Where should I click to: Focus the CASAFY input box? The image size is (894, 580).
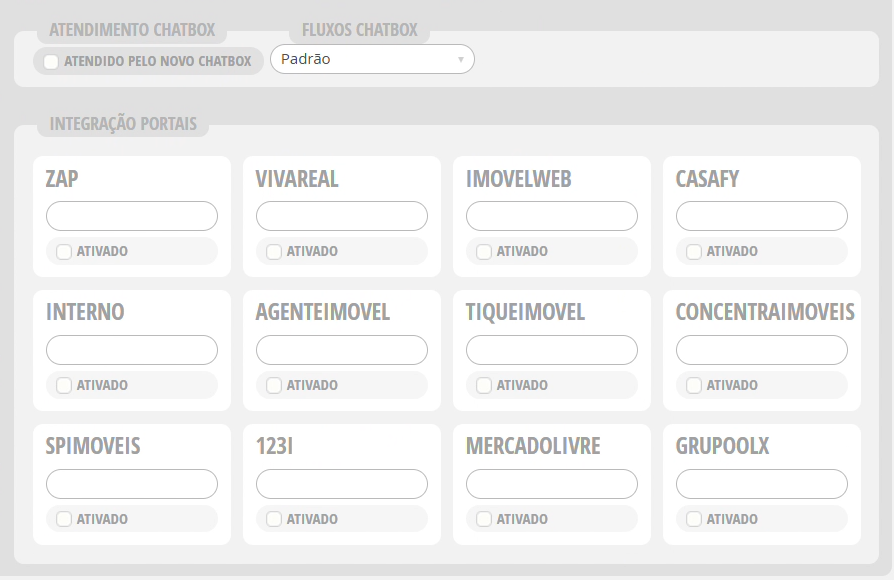762,216
